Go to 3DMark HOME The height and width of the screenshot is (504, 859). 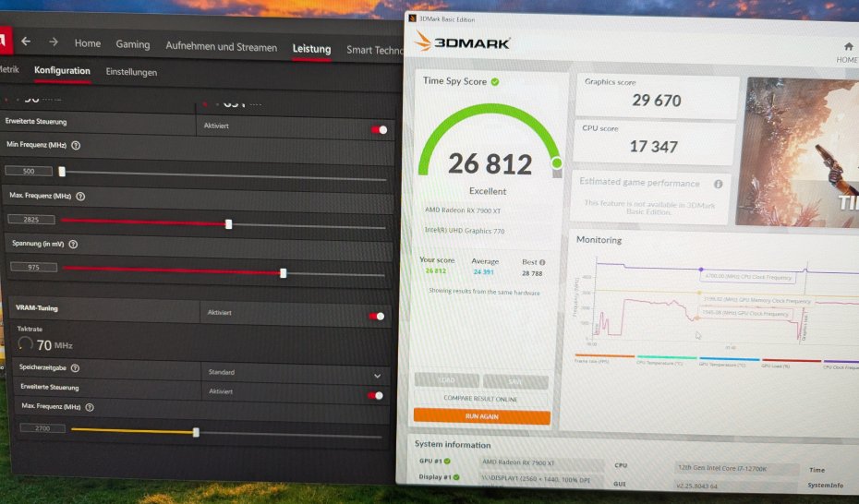click(x=848, y=53)
